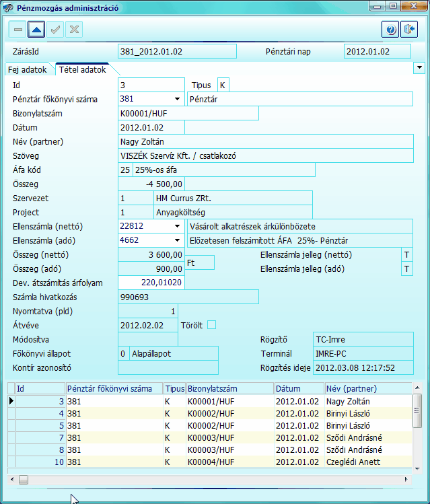
Task: Click the Bizonylatszám field K00001/HUF
Action: point(188,114)
